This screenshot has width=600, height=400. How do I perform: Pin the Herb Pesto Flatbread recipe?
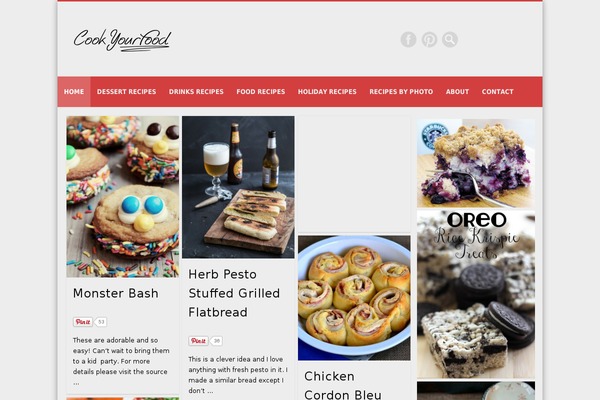[198, 341]
